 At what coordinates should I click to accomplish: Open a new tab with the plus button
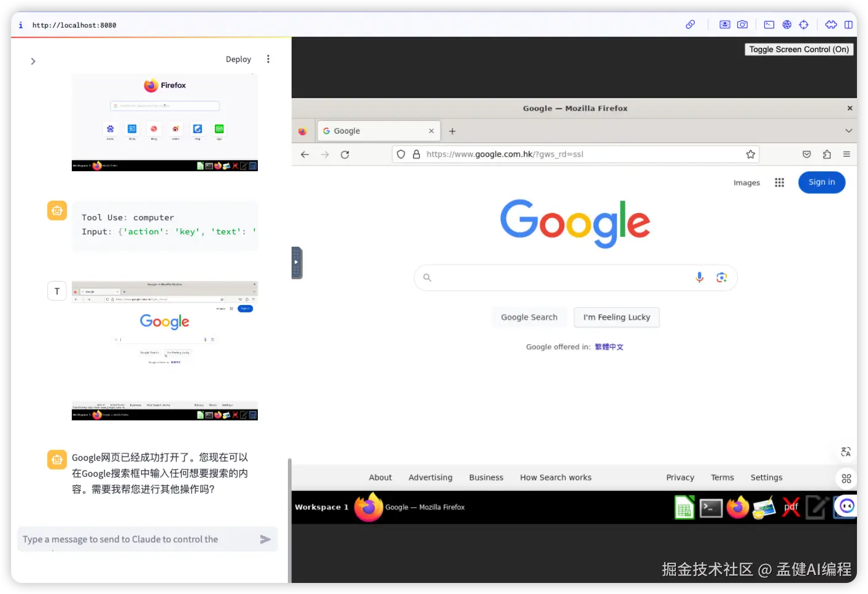452,131
